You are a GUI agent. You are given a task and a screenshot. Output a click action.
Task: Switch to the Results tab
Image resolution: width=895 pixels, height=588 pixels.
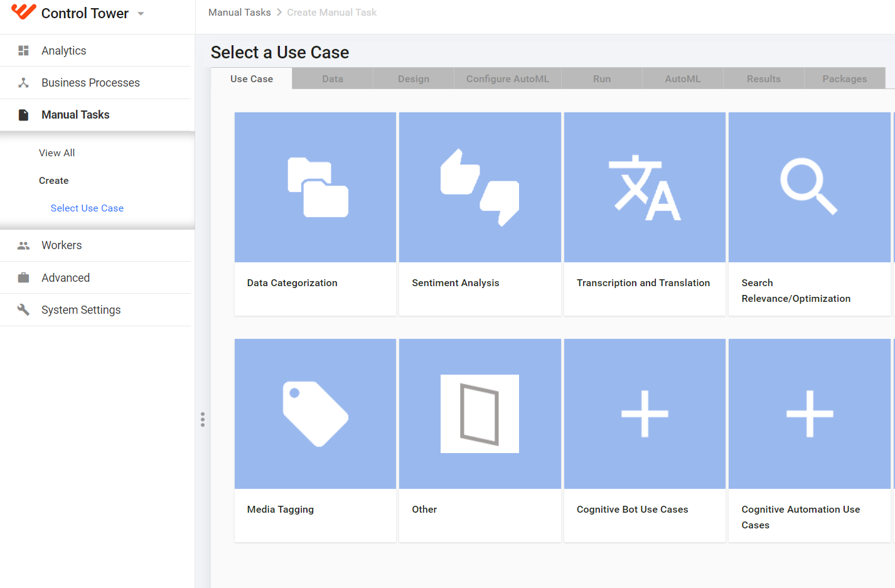[764, 78]
